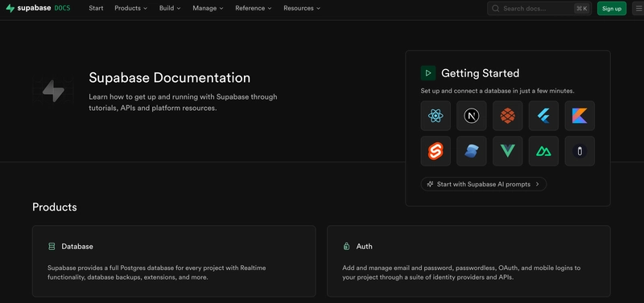644x303 pixels.
Task: Click the Supabase lightning bolt logo
Action: click(10, 8)
